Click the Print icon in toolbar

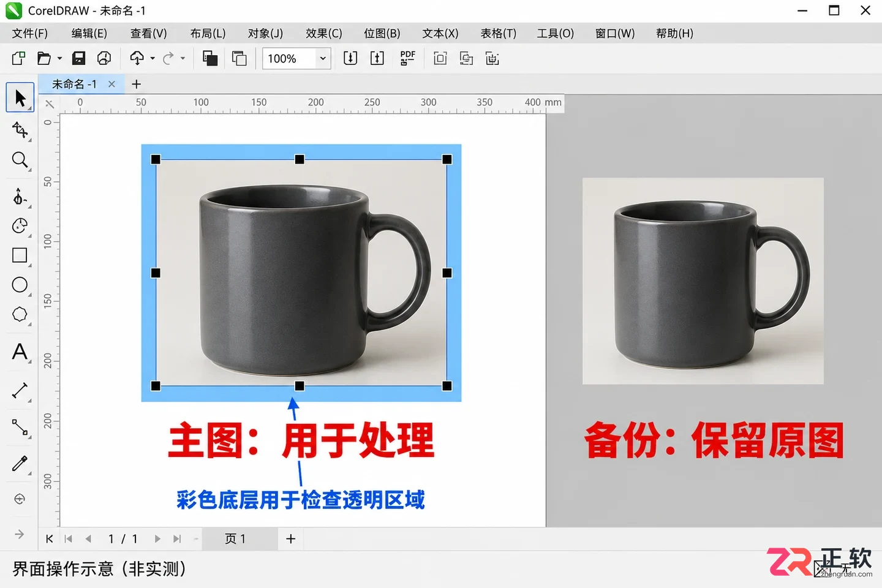click(x=104, y=58)
